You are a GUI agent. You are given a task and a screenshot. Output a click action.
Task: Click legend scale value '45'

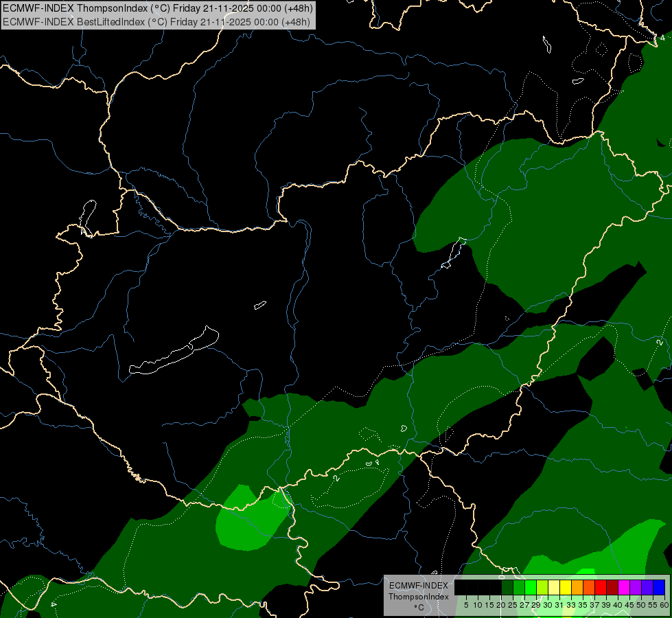pos(629,605)
